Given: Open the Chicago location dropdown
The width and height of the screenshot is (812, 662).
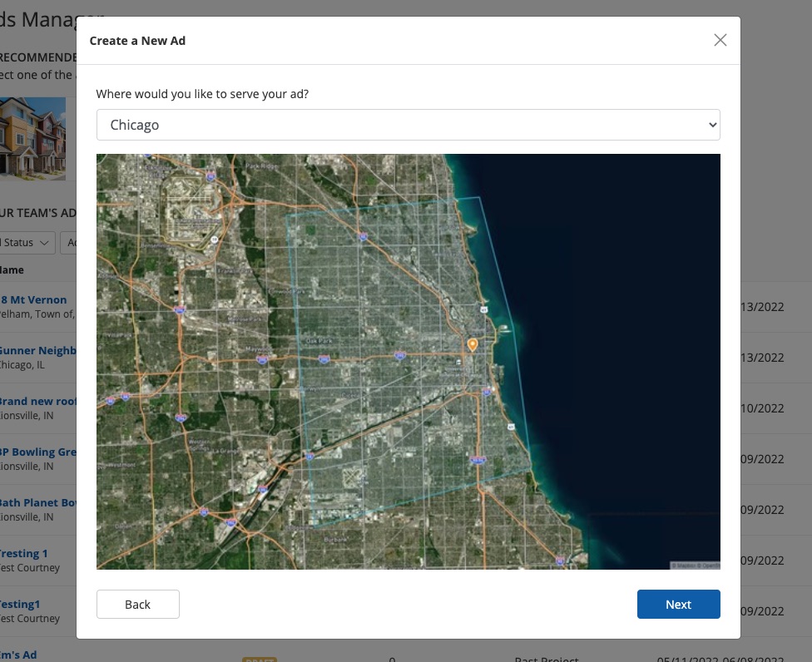Looking at the screenshot, I should pos(408,125).
